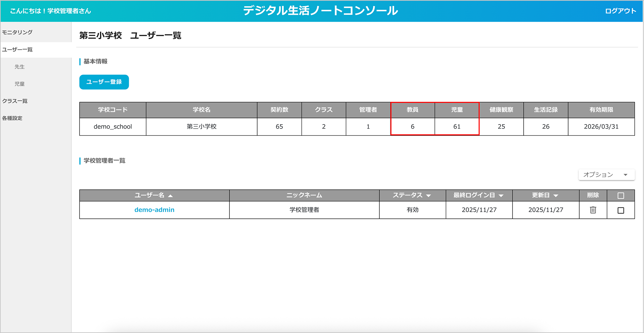Go to モニタリング in sidebar
The height and width of the screenshot is (333, 644).
pyautogui.click(x=17, y=32)
